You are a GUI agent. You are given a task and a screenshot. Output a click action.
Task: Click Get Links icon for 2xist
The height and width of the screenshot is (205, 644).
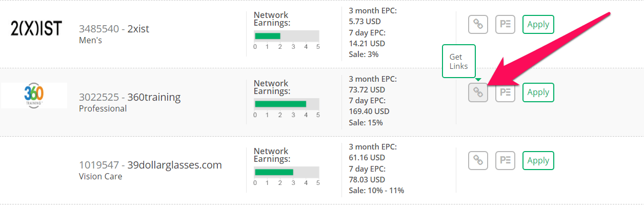(x=478, y=24)
